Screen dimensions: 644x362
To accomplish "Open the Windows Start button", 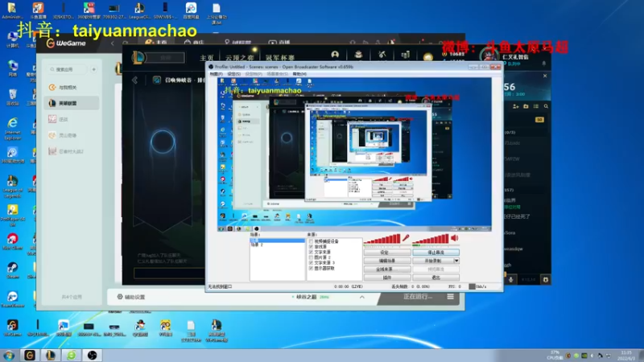I will tap(9, 355).
